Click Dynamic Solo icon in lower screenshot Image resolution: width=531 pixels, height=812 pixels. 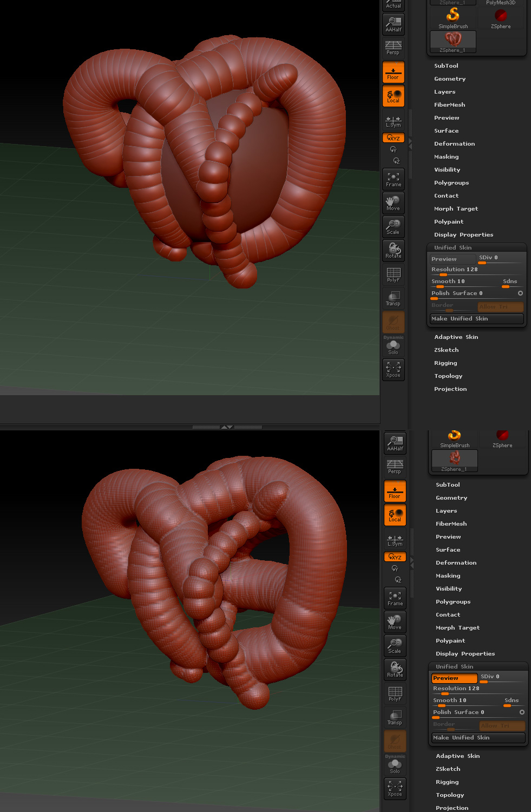(x=395, y=765)
